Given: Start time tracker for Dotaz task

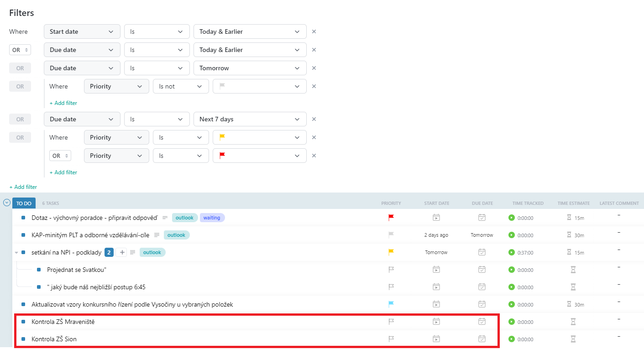Looking at the screenshot, I should pos(511,218).
